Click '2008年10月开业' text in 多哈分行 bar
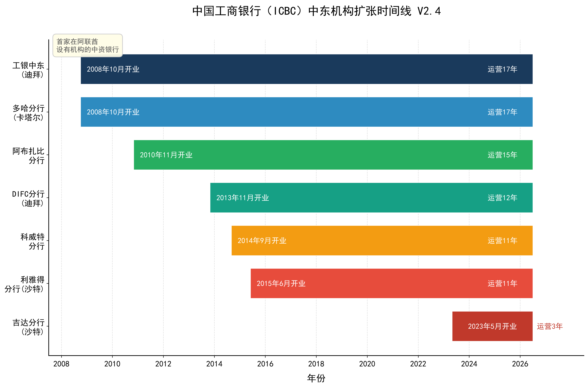588x387 pixels. 113,112
